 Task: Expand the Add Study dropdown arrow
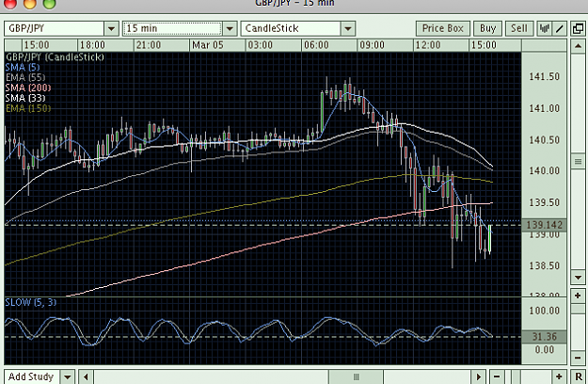[x=68, y=376]
